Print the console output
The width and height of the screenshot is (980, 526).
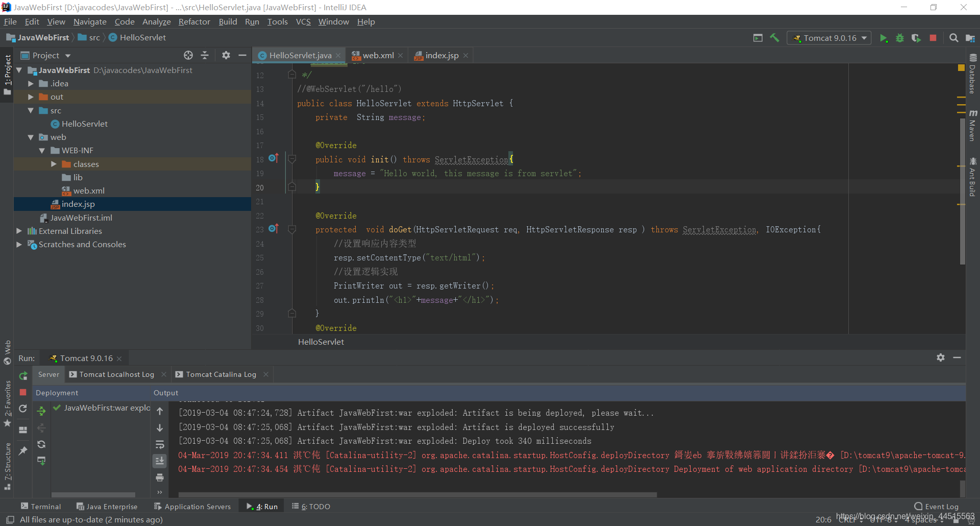pos(160,477)
